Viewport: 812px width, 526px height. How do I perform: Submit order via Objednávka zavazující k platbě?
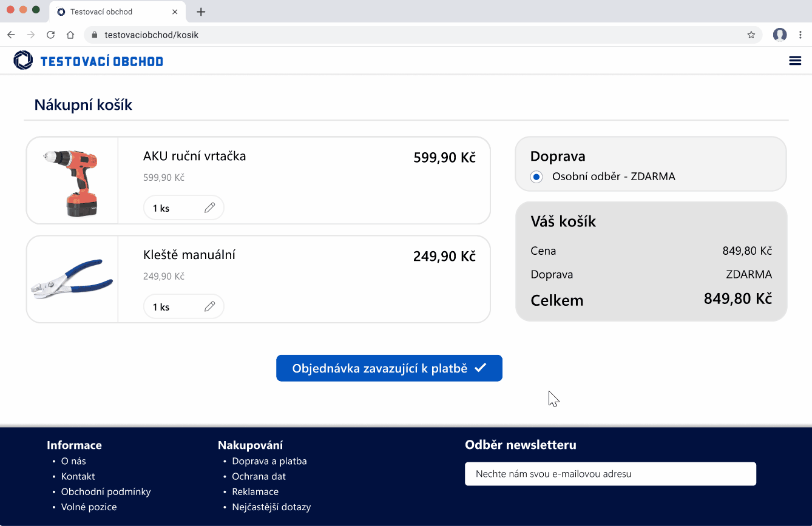[x=389, y=368]
